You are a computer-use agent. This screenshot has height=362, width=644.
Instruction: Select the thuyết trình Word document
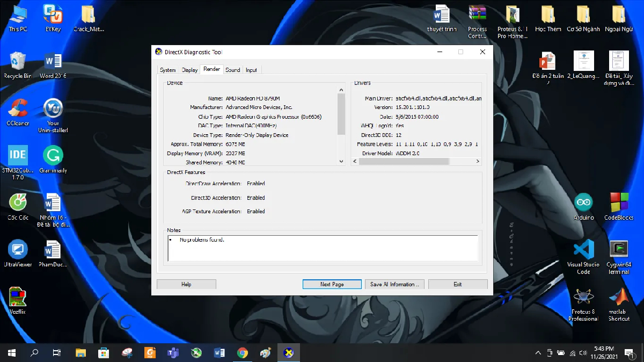[x=441, y=19]
